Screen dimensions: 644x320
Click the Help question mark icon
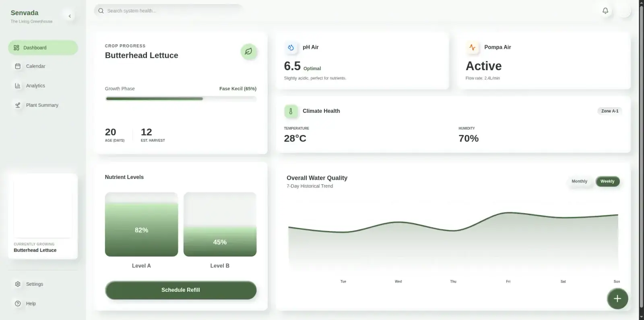pos(18,303)
